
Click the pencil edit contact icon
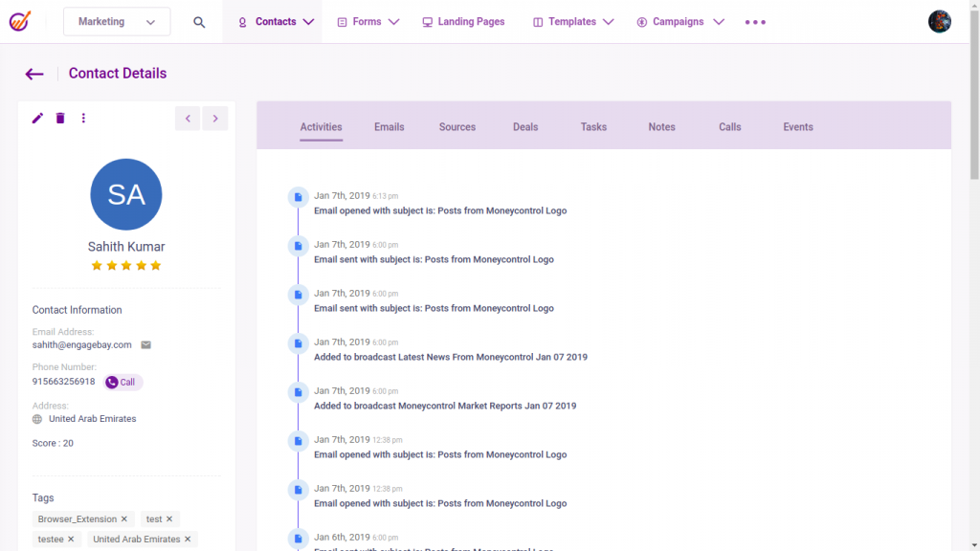(38, 118)
